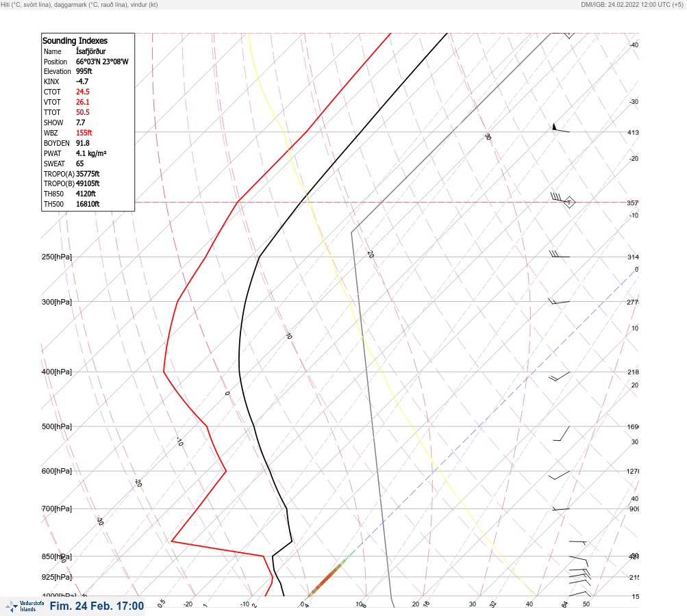
Task: Click the wind barb at 300 hPa
Action: 559,301
